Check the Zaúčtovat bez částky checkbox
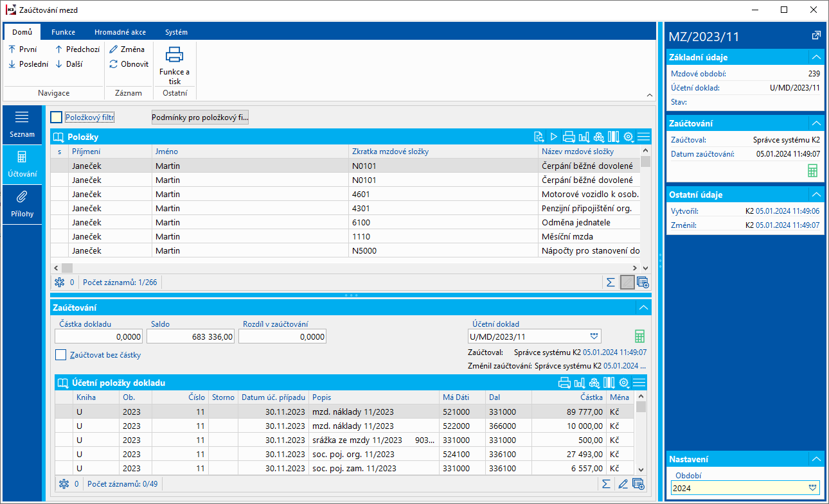Image resolution: width=829 pixels, height=504 pixels. click(x=61, y=355)
